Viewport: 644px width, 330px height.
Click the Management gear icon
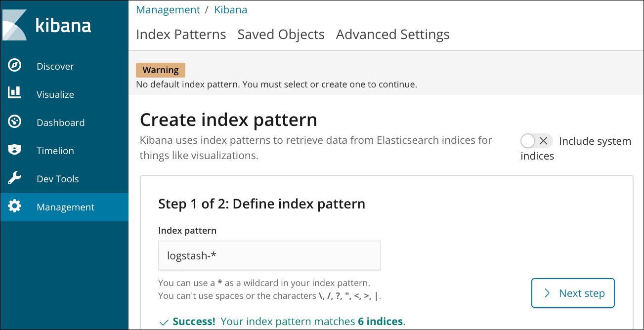[15, 207]
